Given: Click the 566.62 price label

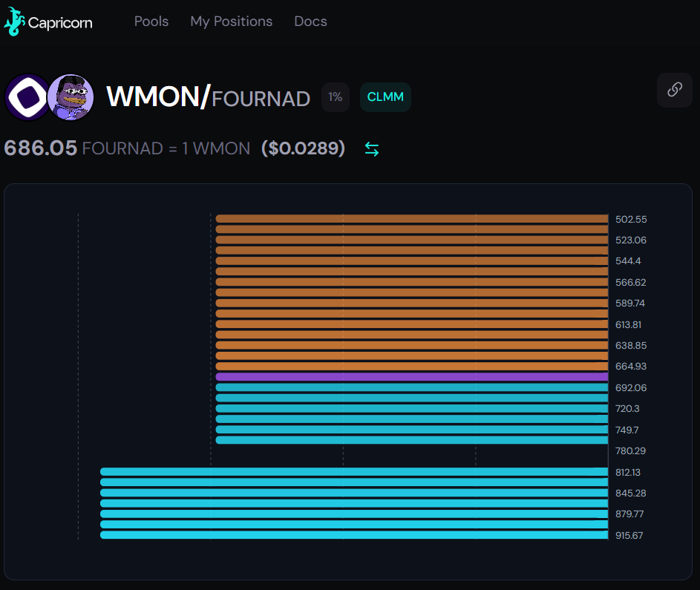Looking at the screenshot, I should click(x=631, y=283).
